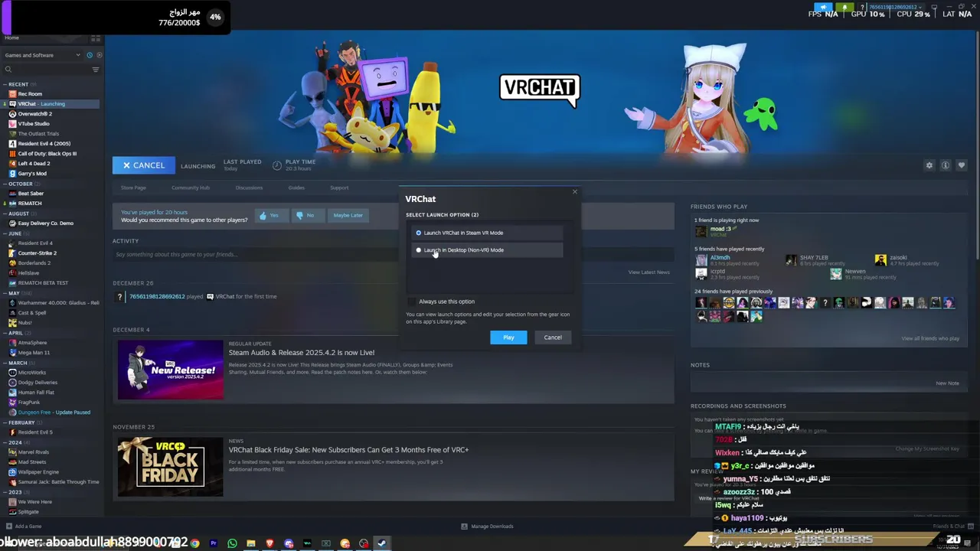This screenshot has width=980, height=551.
Task: Open Steam from the Windows taskbar
Action: pyautogui.click(x=381, y=543)
